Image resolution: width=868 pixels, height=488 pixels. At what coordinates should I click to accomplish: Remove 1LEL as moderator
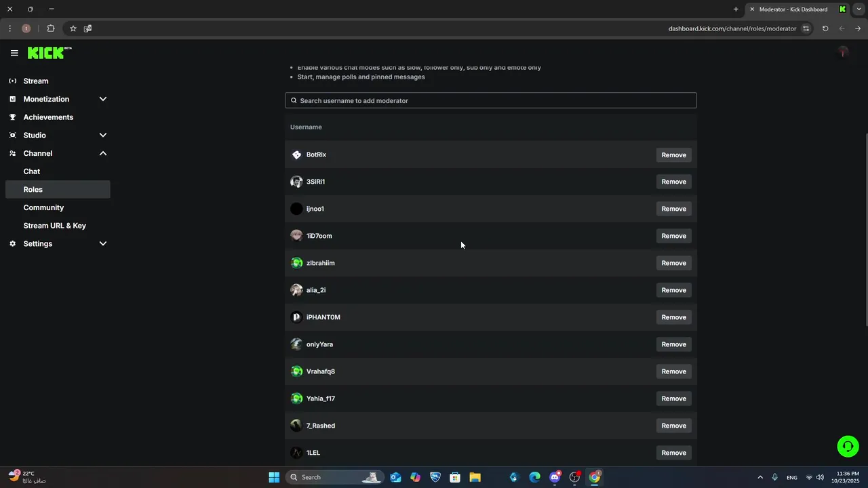click(673, 453)
